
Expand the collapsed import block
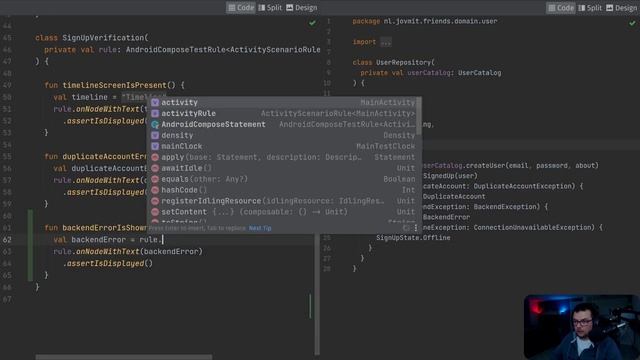pyautogui.click(x=385, y=42)
